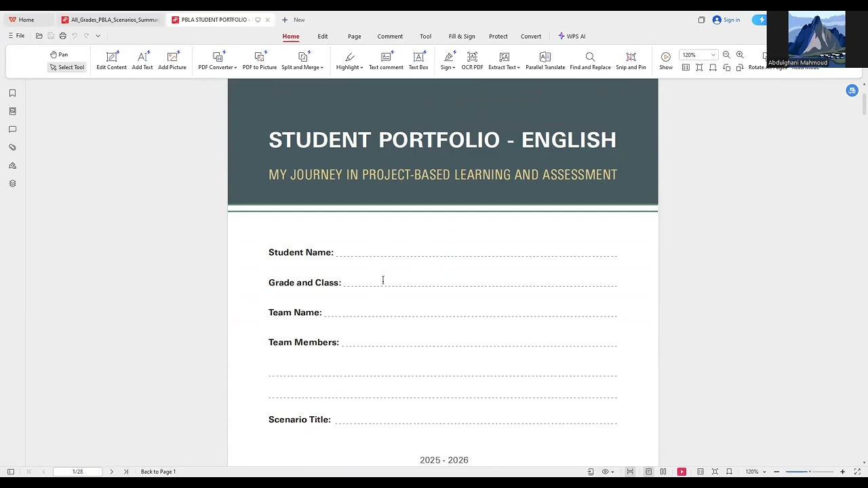868x488 pixels.
Task: Launch WPS AI assistant
Action: (x=572, y=37)
